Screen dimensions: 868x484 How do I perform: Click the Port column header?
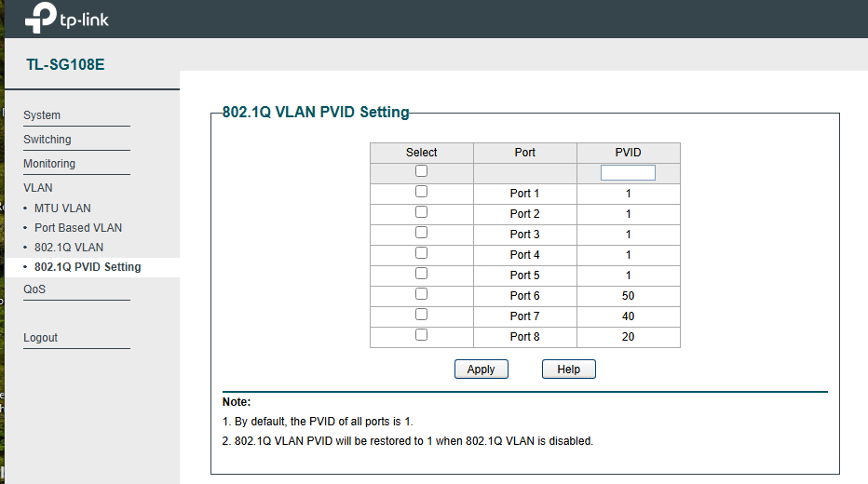(x=524, y=153)
